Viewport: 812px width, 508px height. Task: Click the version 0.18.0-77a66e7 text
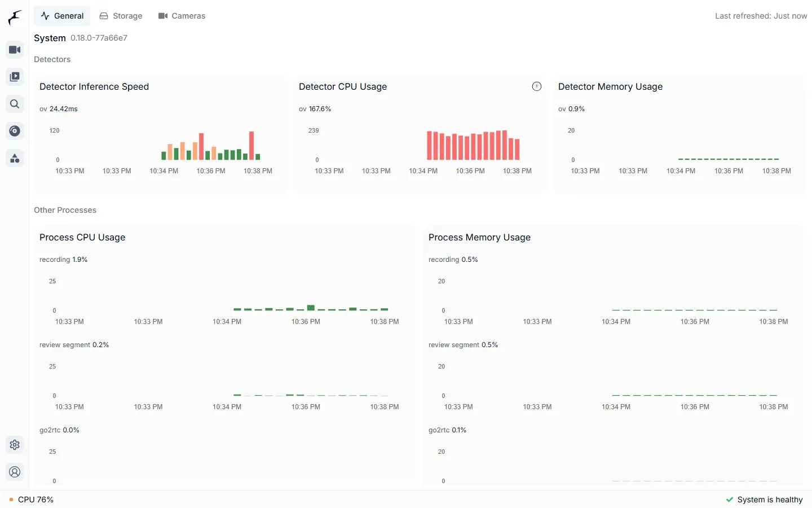[x=99, y=38]
